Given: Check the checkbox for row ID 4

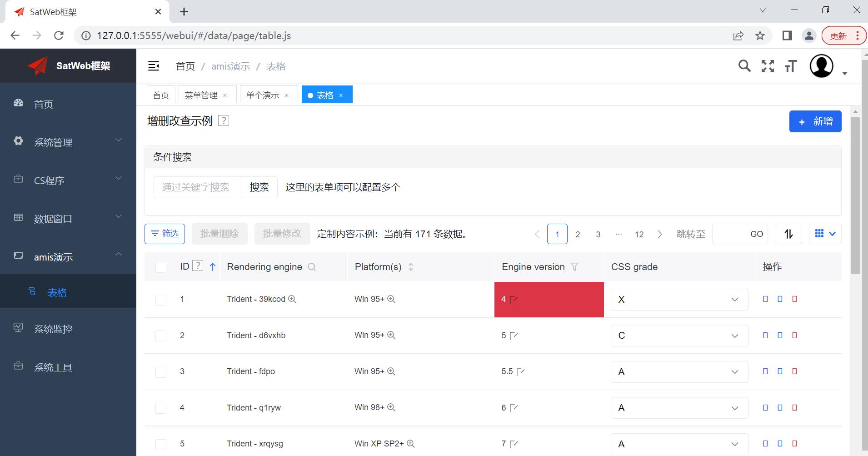Looking at the screenshot, I should click(161, 408).
